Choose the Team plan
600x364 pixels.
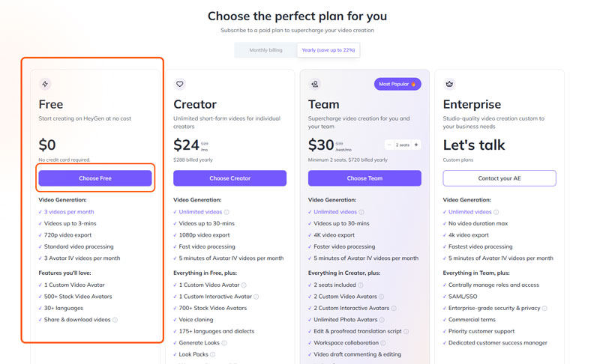tap(364, 178)
